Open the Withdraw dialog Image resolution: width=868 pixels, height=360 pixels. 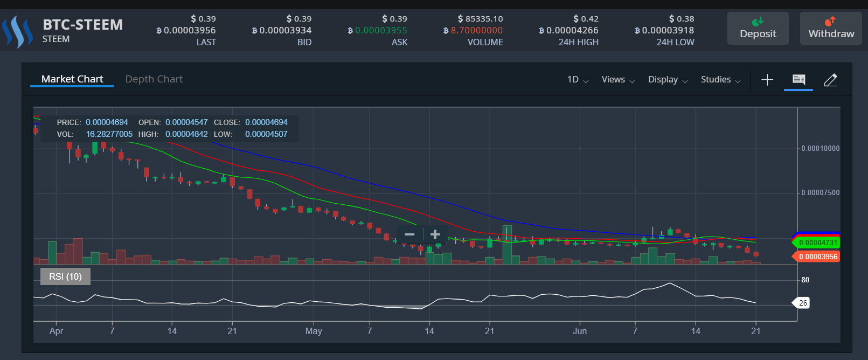point(831,28)
